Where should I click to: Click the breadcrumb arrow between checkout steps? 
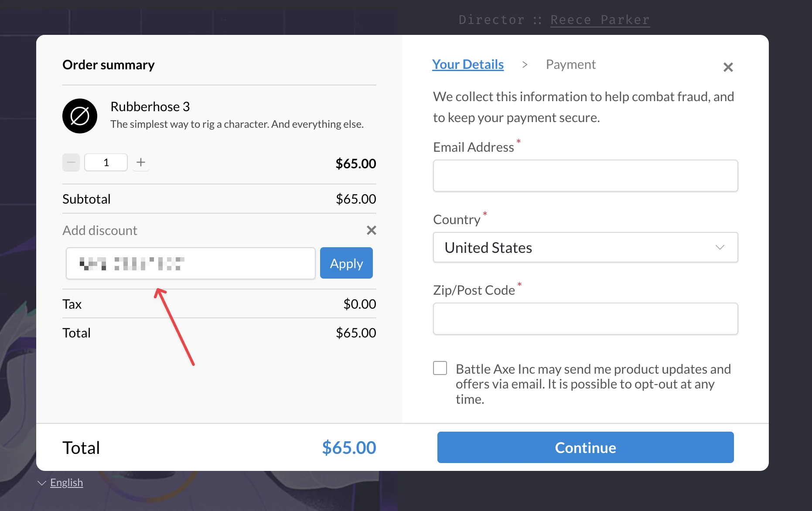(x=525, y=65)
